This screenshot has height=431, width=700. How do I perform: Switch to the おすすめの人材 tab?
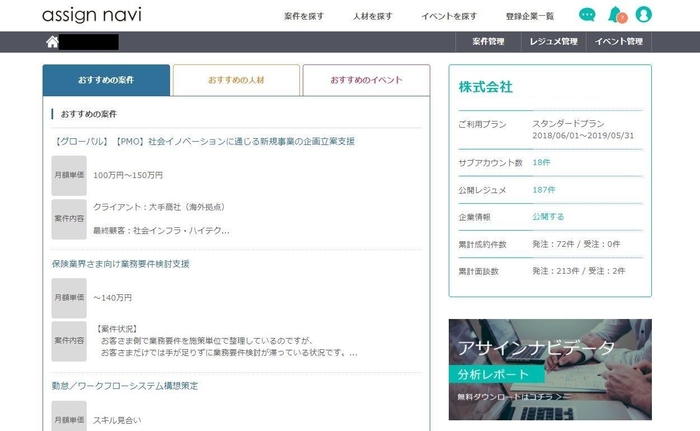coord(236,80)
